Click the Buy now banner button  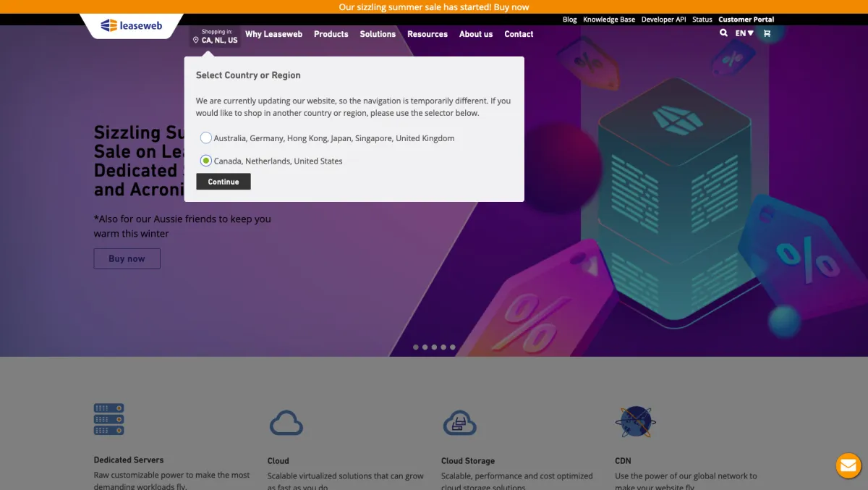(127, 258)
